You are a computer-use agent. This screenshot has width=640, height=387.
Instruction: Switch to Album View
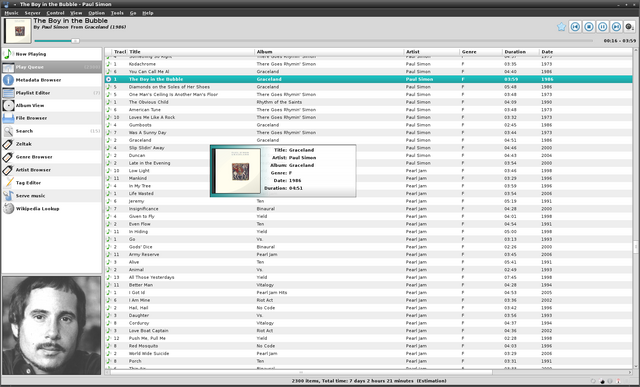51,105
